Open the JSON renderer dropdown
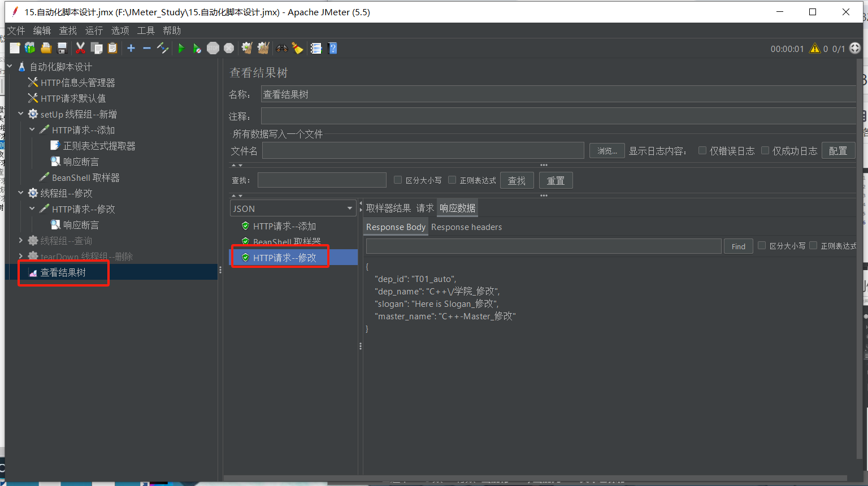This screenshot has width=868, height=486. pyautogui.click(x=293, y=209)
